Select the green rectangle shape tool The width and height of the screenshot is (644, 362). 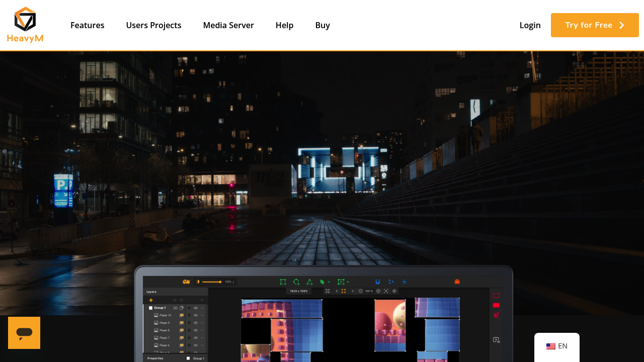point(283,282)
